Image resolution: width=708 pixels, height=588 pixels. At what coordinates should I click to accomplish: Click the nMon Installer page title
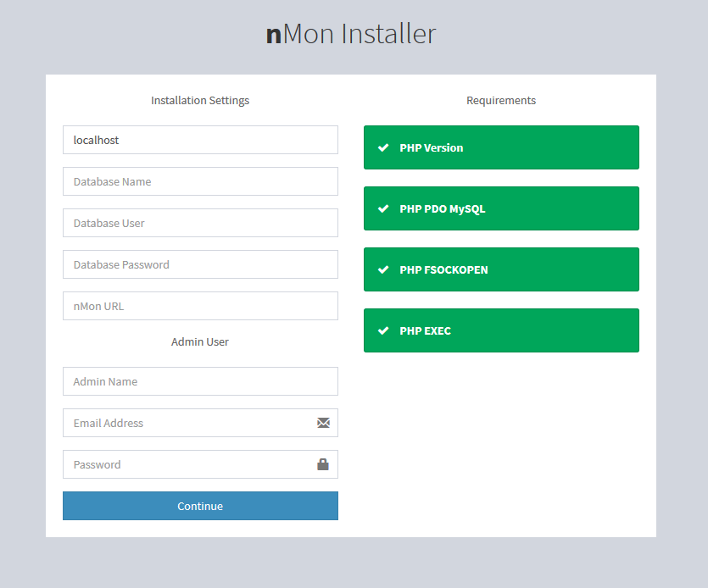click(x=351, y=34)
